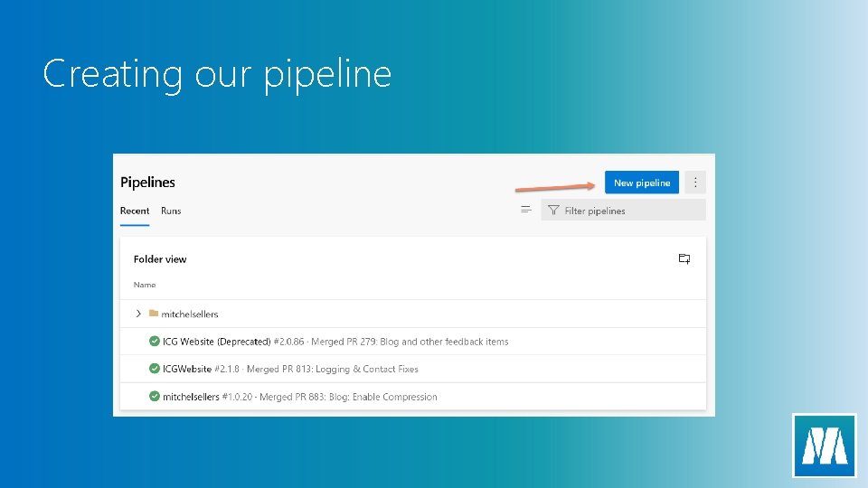Click ICG Website (Deprecated) success status icon
868x488 pixels.
point(155,342)
